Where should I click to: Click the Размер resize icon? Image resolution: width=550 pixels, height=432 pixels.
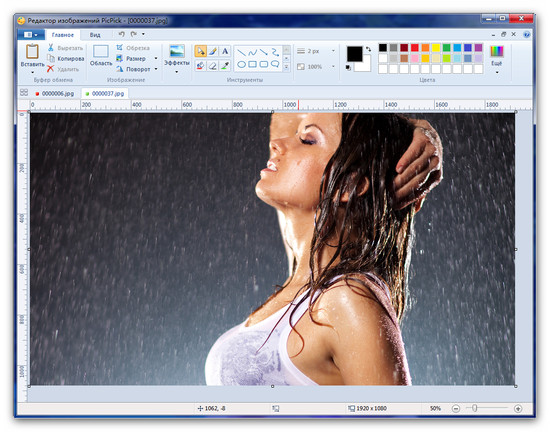120,58
